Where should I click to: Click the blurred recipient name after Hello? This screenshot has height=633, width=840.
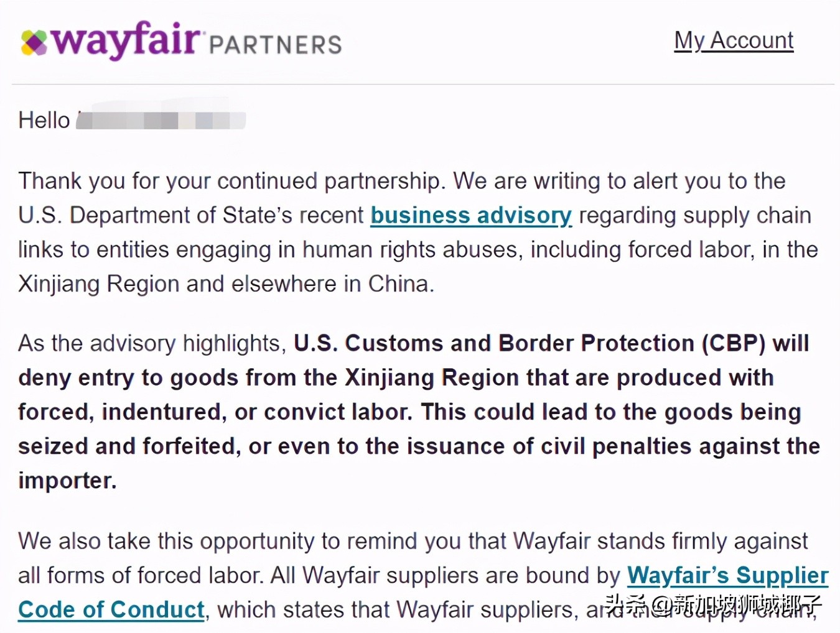click(161, 120)
